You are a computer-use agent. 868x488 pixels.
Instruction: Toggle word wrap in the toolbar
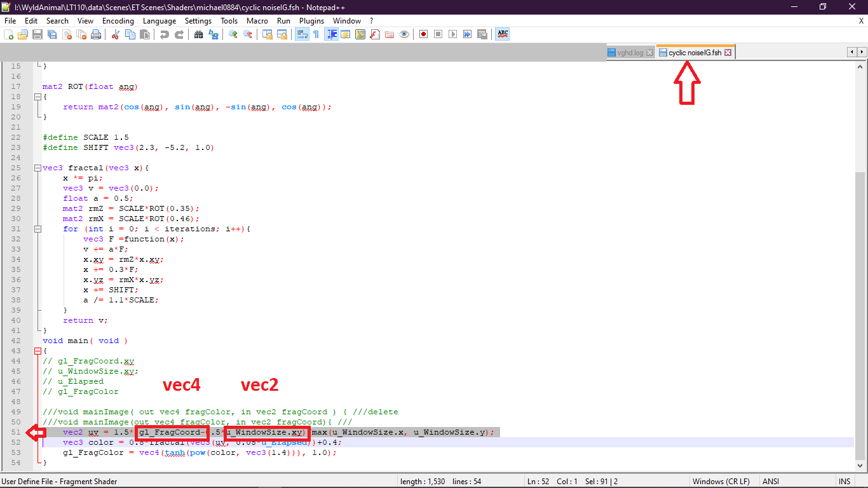pyautogui.click(x=302, y=34)
